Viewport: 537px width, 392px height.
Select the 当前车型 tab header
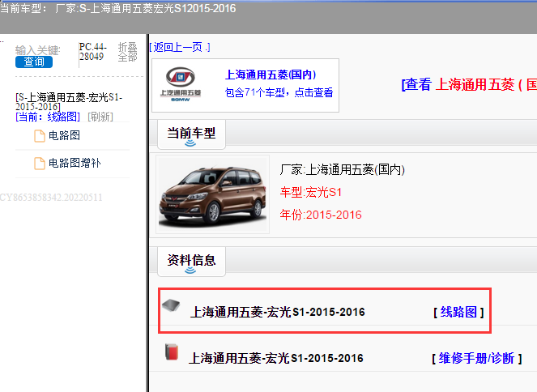coord(191,134)
